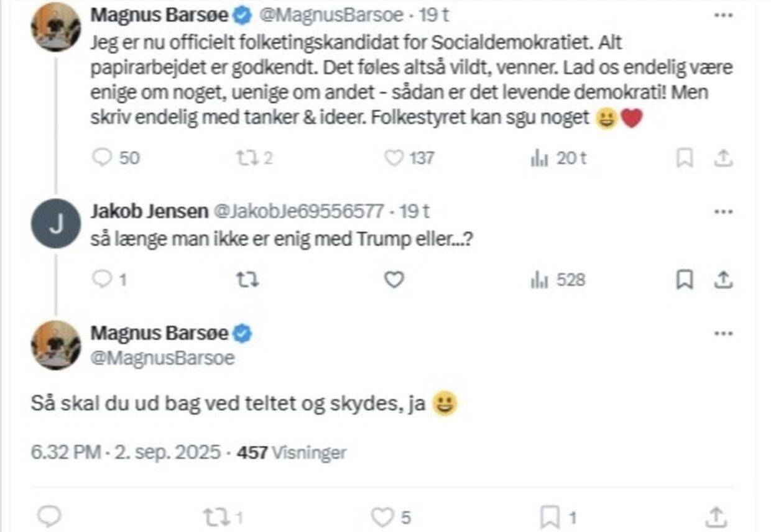Share the top announcement tweet
771x532 pixels.
[722, 158]
